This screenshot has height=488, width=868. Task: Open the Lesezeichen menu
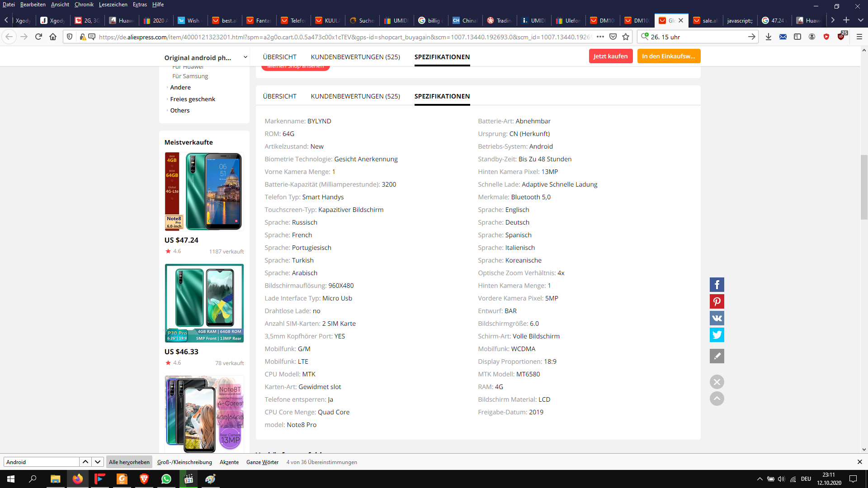coord(113,5)
